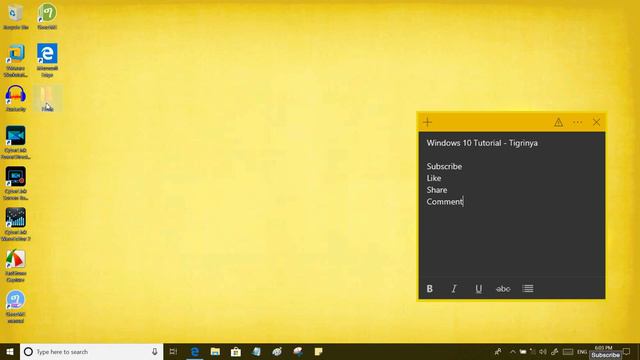Open the People icon in taskbar

pos(498,352)
